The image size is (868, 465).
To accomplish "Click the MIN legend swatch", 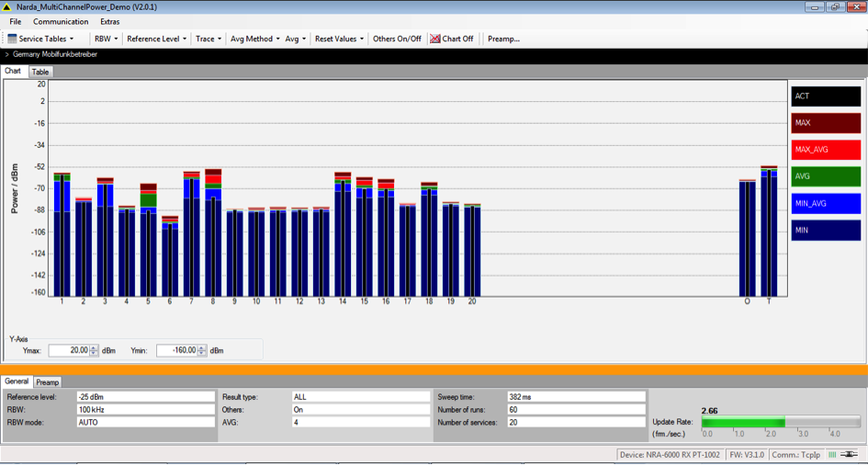I will coord(826,231).
